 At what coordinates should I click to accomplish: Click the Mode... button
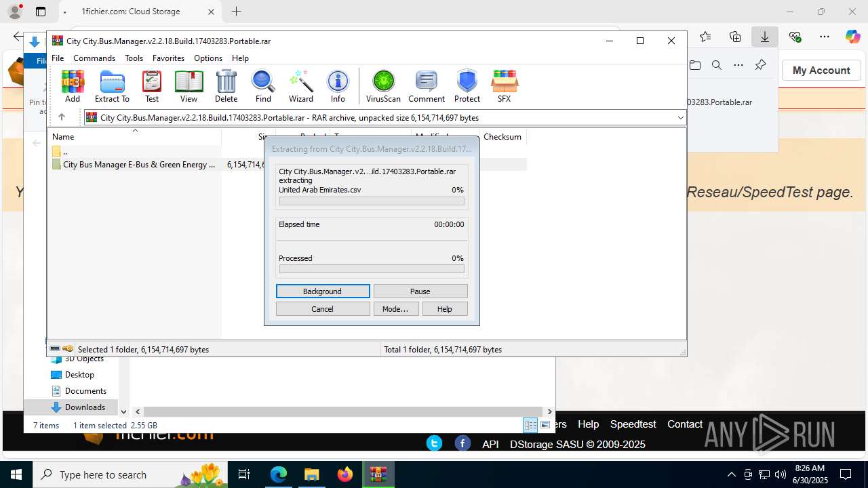click(x=395, y=309)
